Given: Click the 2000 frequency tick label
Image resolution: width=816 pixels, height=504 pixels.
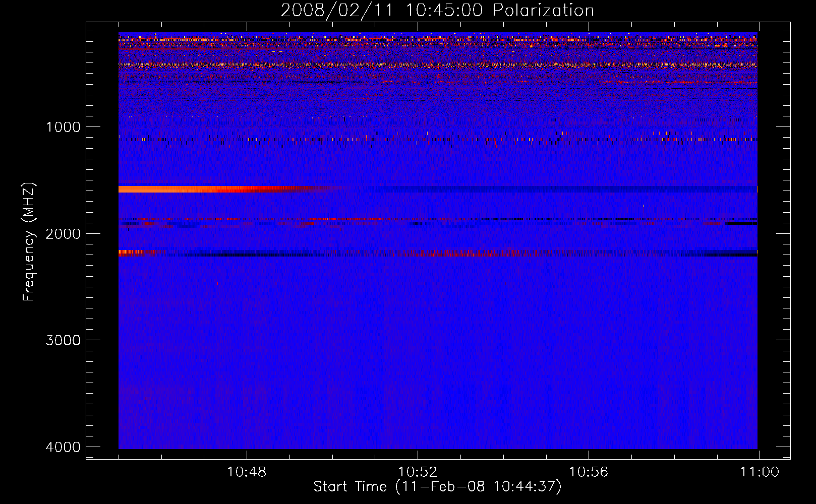Looking at the screenshot, I should (x=63, y=233).
